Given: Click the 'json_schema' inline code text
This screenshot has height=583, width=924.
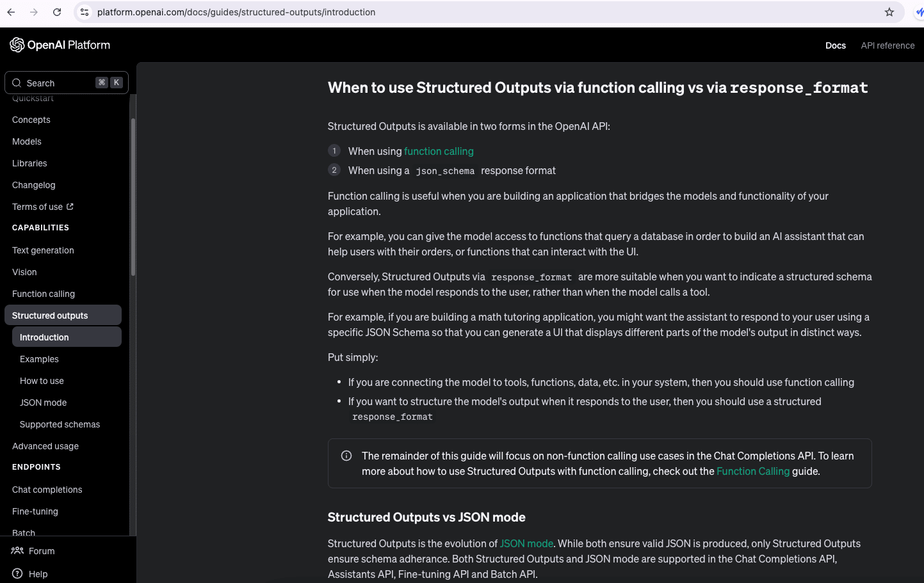Looking at the screenshot, I should click(445, 171).
